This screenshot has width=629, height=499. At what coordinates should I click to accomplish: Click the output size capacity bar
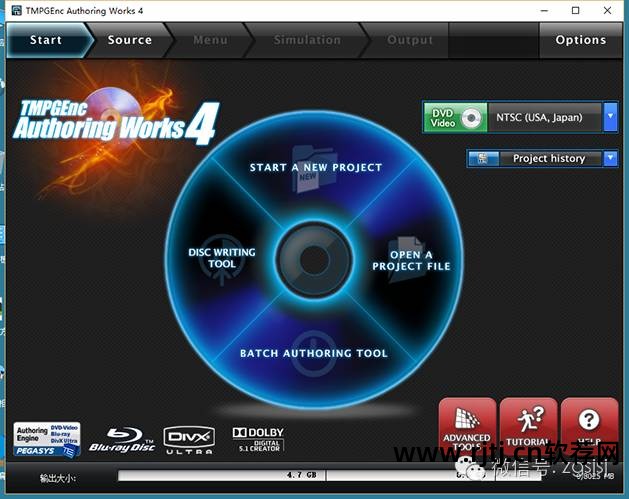coord(329,475)
